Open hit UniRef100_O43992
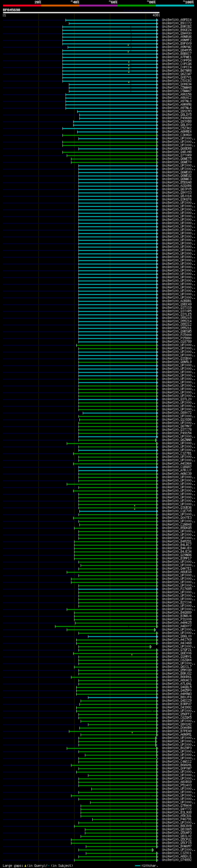197x868 pixels. coord(176,707)
